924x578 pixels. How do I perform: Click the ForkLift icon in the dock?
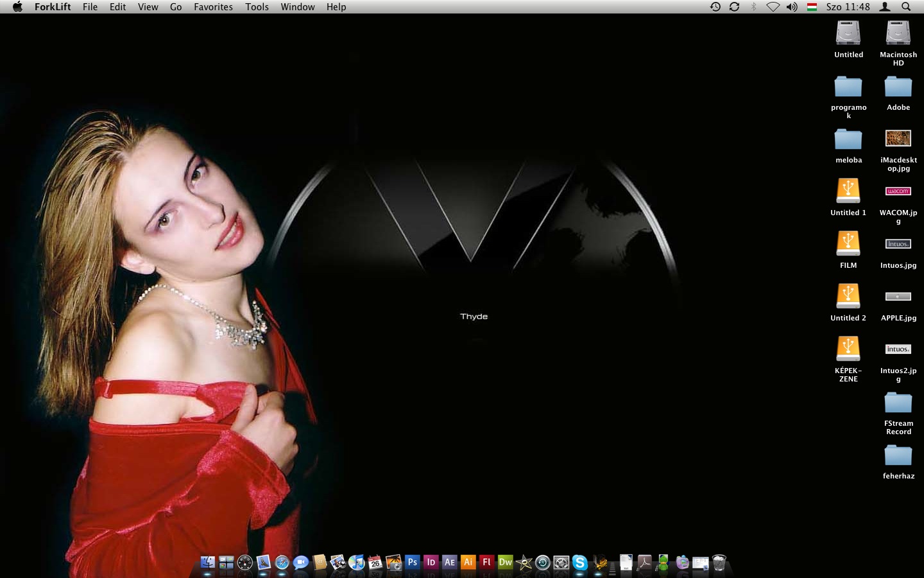pos(600,563)
